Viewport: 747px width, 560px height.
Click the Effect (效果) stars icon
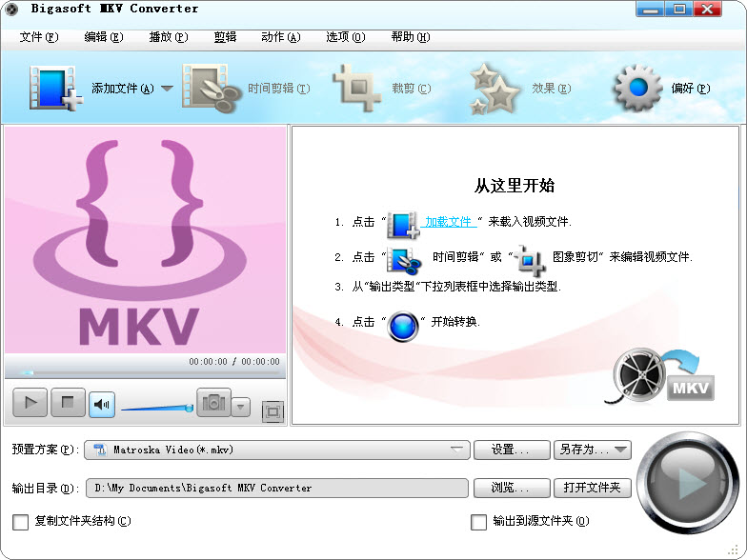[x=494, y=90]
